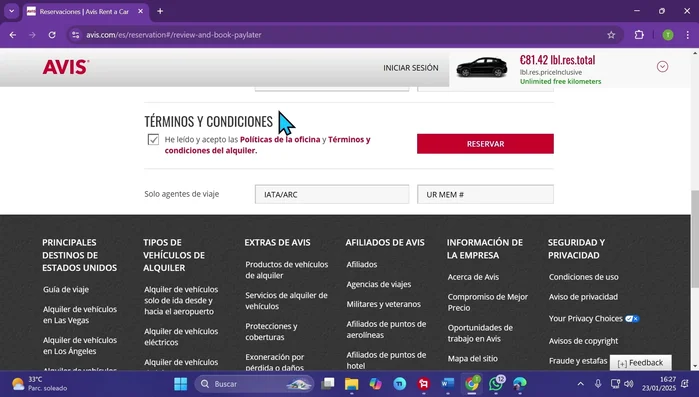
Task: Open a new browser tab
Action: (160, 11)
